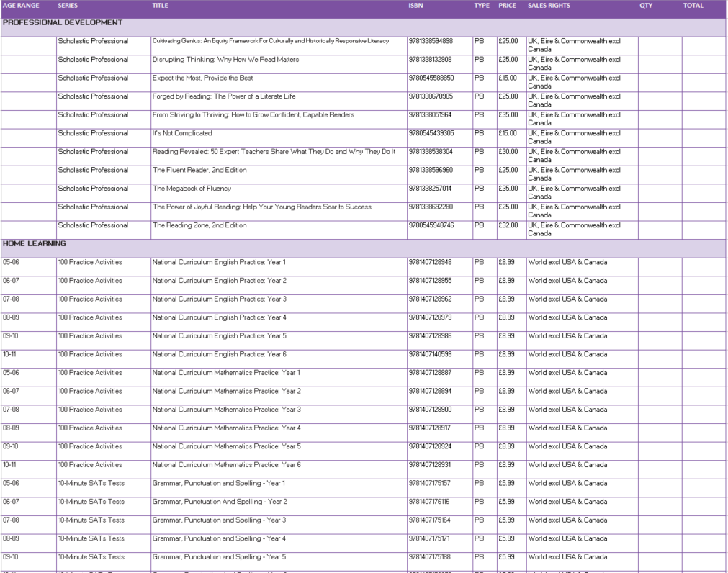Viewport: 728px width, 573px height.
Task: Click the title 'Expect the Most, Provide the Best'
Action: (203, 78)
